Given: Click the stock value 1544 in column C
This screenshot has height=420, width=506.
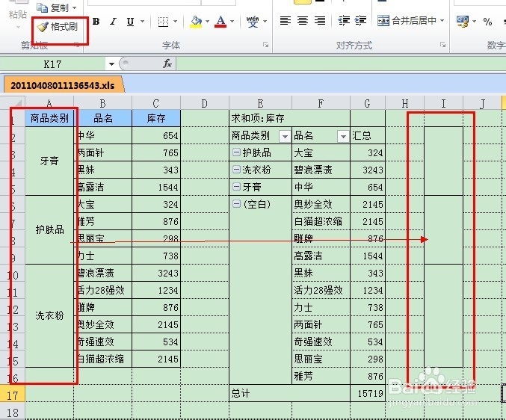Looking at the screenshot, I should point(156,187).
